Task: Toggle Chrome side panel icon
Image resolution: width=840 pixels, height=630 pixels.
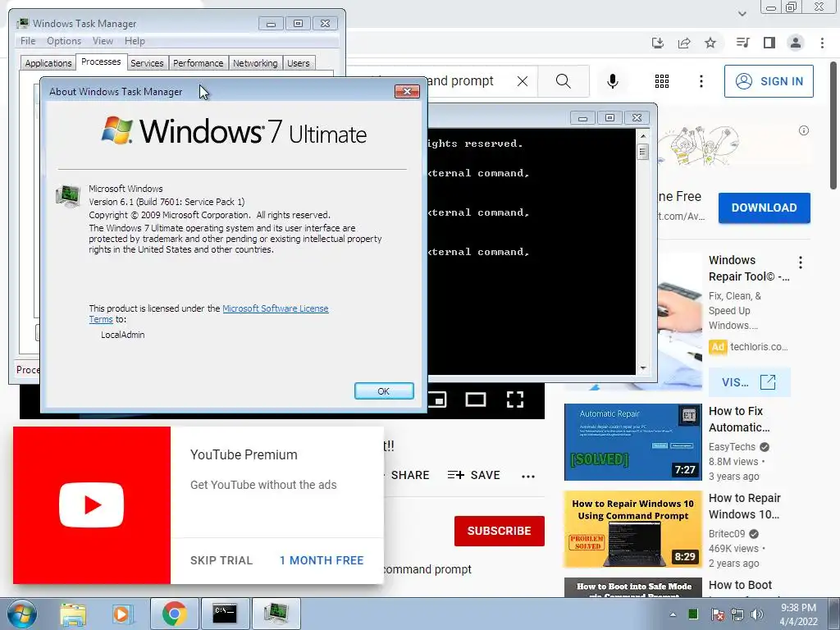Action: pos(769,43)
